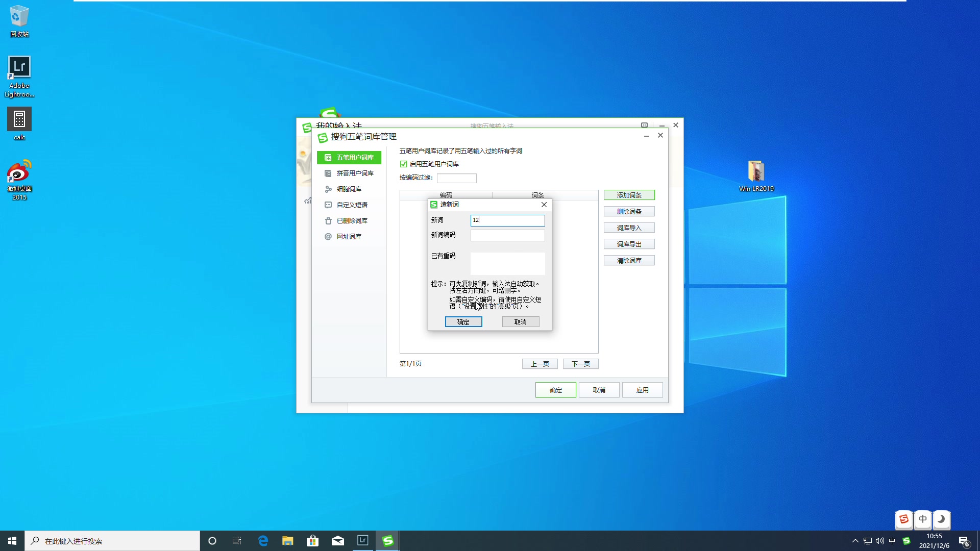Click taskbar search box

point(112,541)
